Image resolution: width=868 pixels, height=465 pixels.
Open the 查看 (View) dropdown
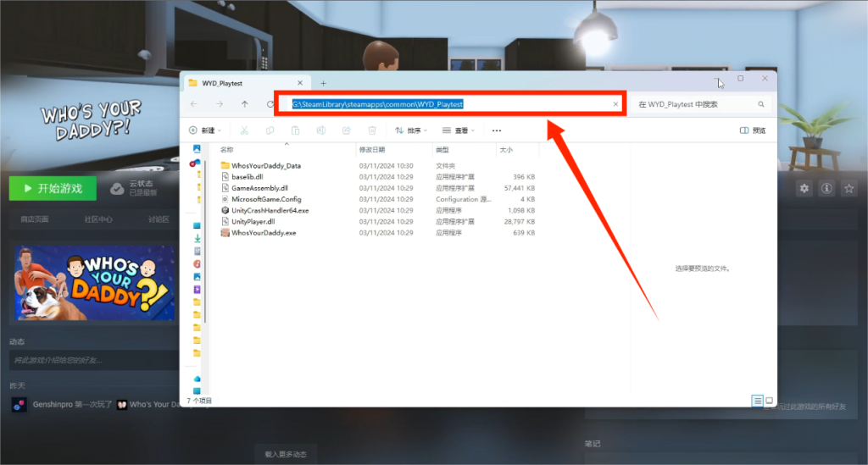click(x=459, y=130)
